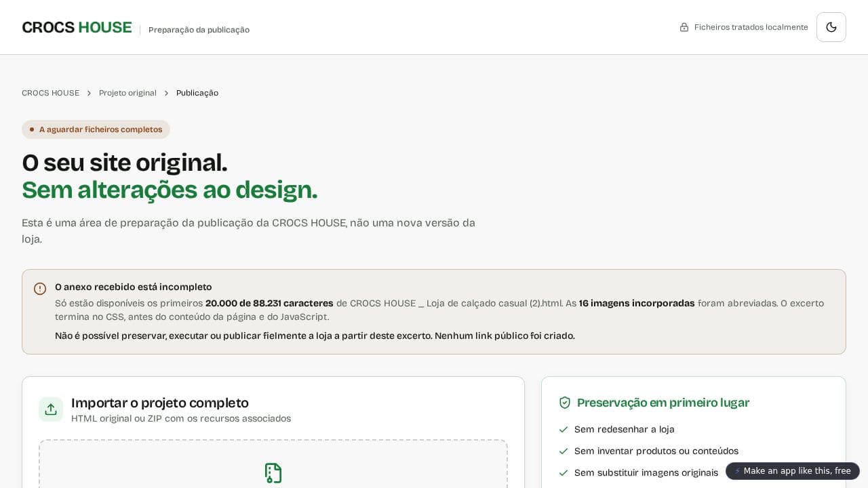
Task: Click the shield icon next to Preservação em primeiro lugar
Action: (565, 403)
